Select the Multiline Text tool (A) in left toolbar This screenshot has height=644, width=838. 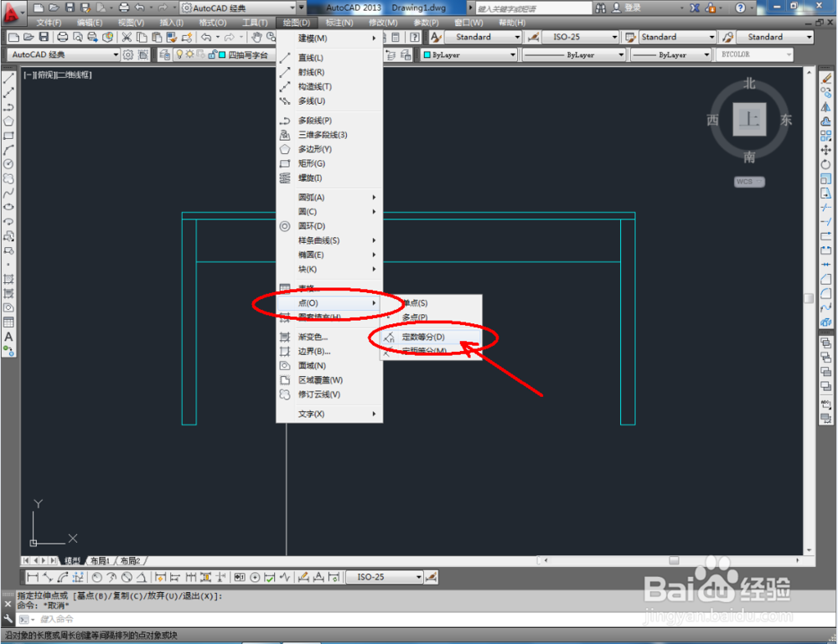pos(8,337)
